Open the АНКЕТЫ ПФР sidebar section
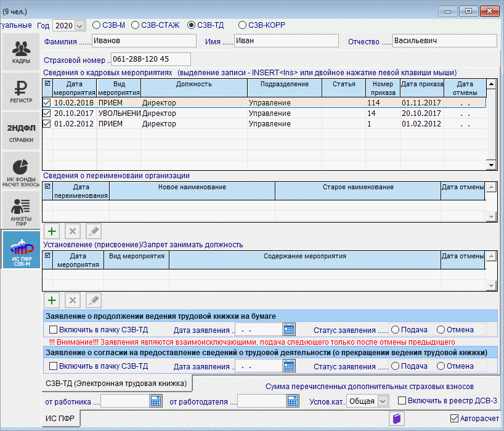504x431 pixels. (21, 210)
